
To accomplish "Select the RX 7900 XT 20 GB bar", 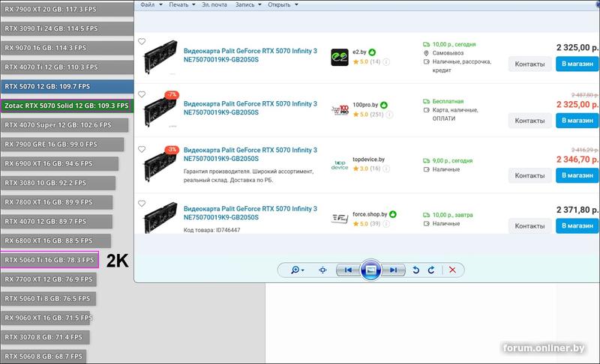I will pyautogui.click(x=67, y=9).
